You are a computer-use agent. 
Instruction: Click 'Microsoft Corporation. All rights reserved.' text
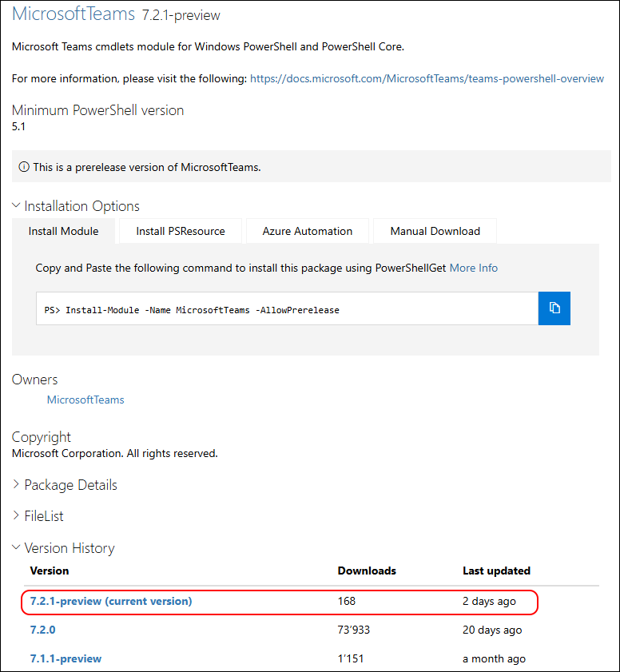(x=115, y=453)
